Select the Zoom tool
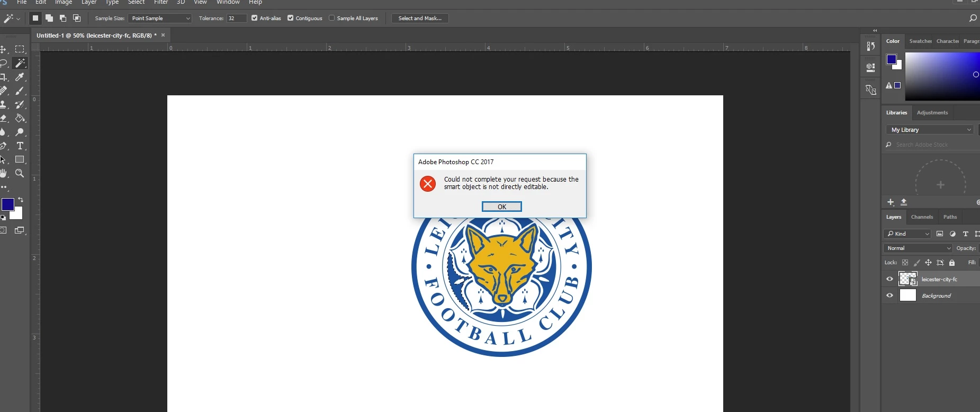Screen dimensions: 980x412 (20, 173)
